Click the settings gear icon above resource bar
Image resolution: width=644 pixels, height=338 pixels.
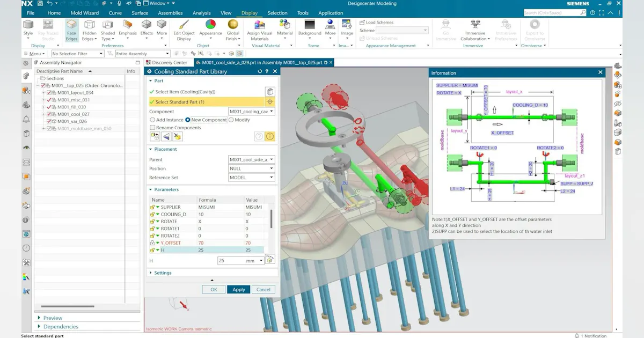coord(25,63)
